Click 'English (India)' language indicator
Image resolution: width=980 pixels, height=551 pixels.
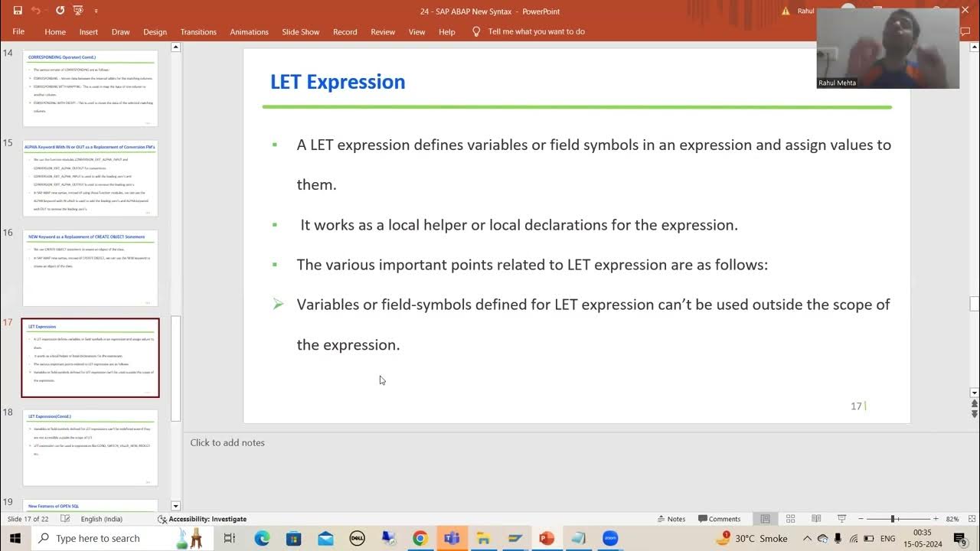pos(102,519)
